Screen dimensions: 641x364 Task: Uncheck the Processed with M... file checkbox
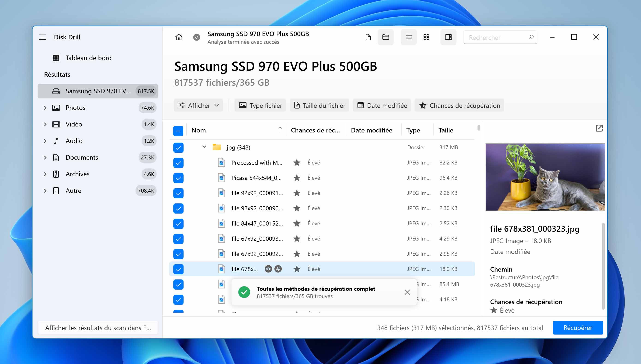(178, 163)
